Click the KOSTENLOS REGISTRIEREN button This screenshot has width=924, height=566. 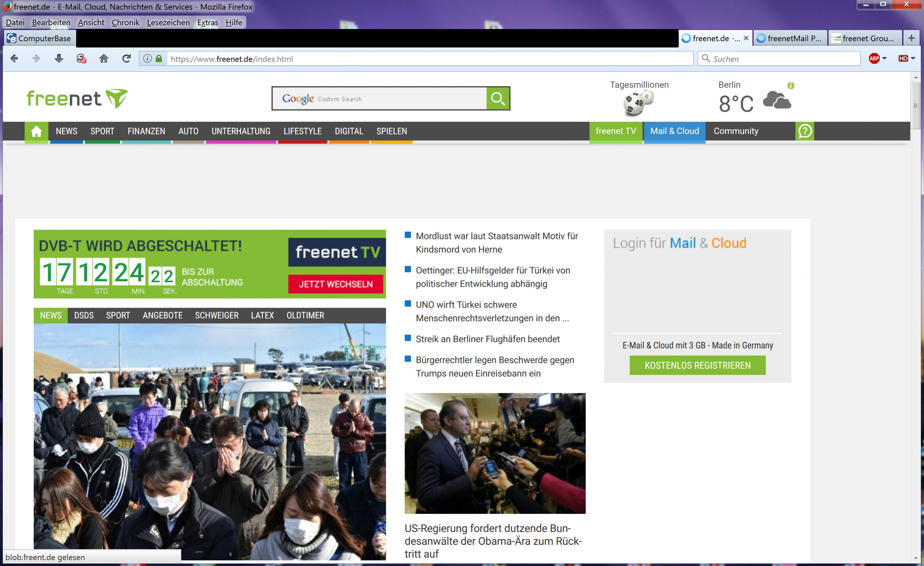697,365
